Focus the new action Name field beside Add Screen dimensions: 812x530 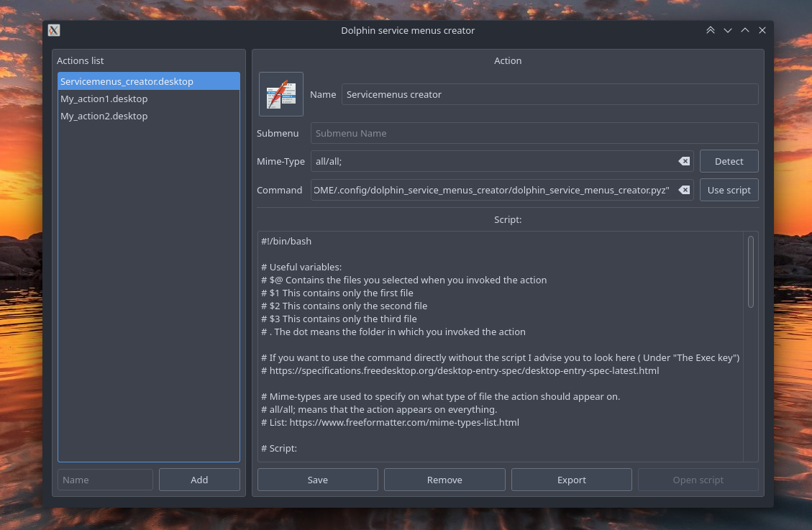tap(105, 480)
